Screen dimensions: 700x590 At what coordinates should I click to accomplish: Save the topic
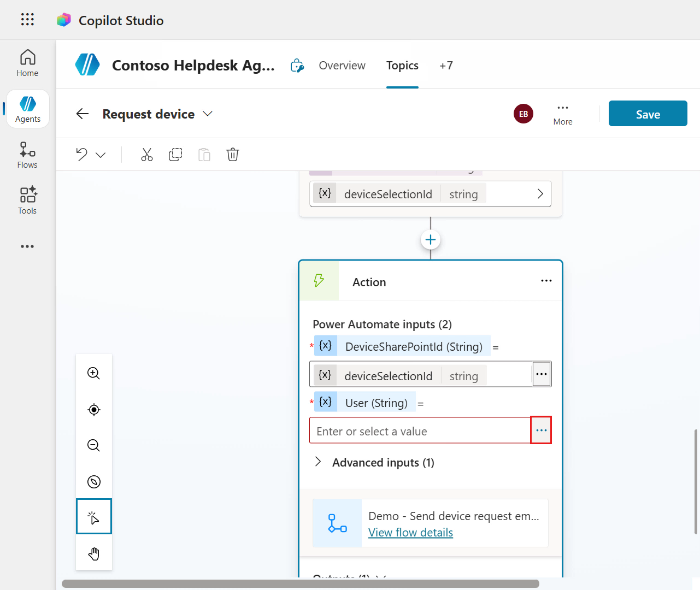(x=648, y=114)
